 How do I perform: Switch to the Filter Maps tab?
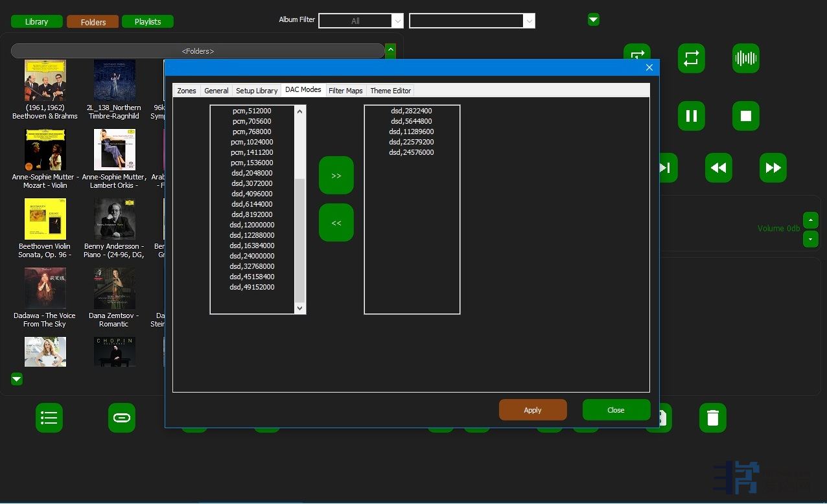(x=345, y=91)
